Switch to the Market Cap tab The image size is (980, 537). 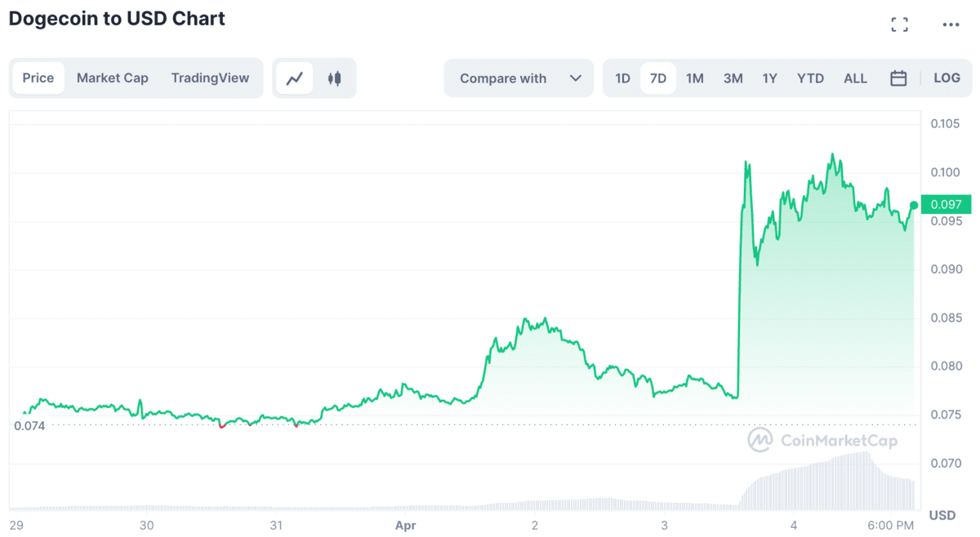(x=113, y=78)
